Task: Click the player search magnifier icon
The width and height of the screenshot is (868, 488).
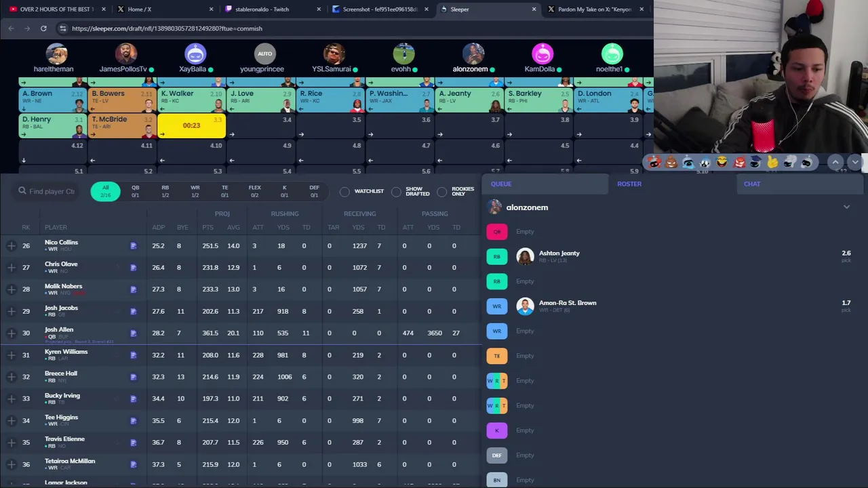Action: pos(22,191)
